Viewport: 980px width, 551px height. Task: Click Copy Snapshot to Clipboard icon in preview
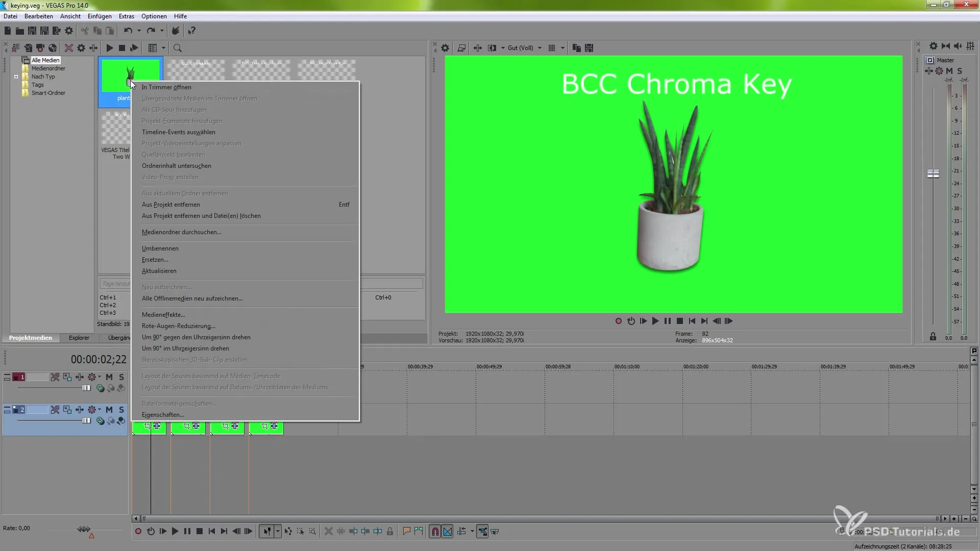click(x=577, y=48)
